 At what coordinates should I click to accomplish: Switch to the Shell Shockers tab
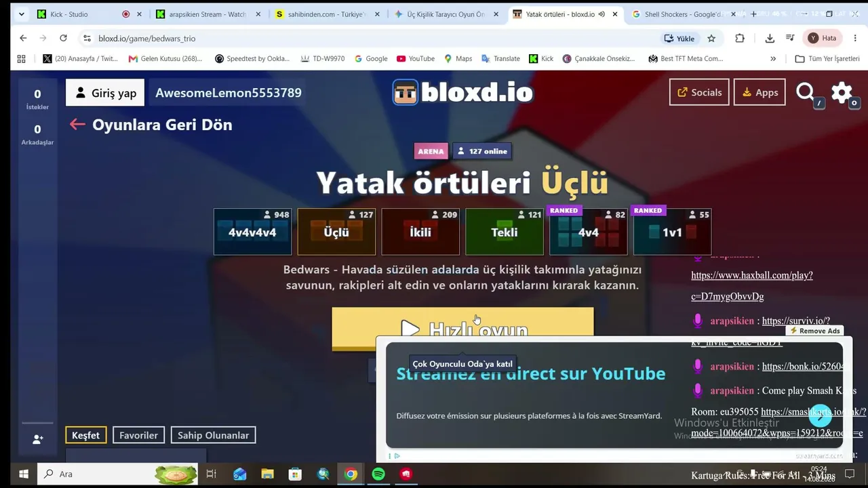click(682, 14)
